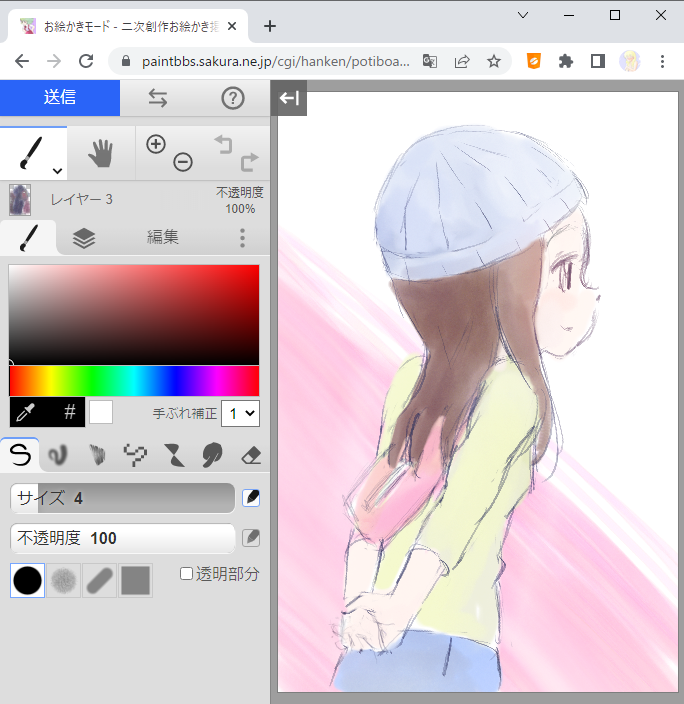The image size is (684, 704).
Task: Open the help question mark icon
Action: pyautogui.click(x=233, y=98)
